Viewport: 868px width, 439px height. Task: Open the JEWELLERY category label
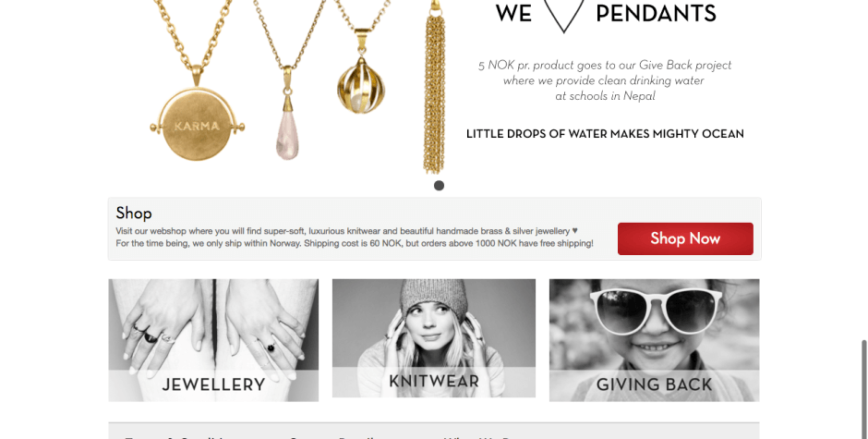pos(213,384)
